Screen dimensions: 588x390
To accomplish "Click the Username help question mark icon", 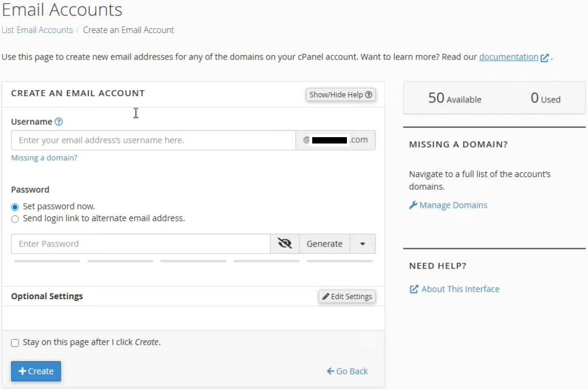I will pyautogui.click(x=58, y=122).
